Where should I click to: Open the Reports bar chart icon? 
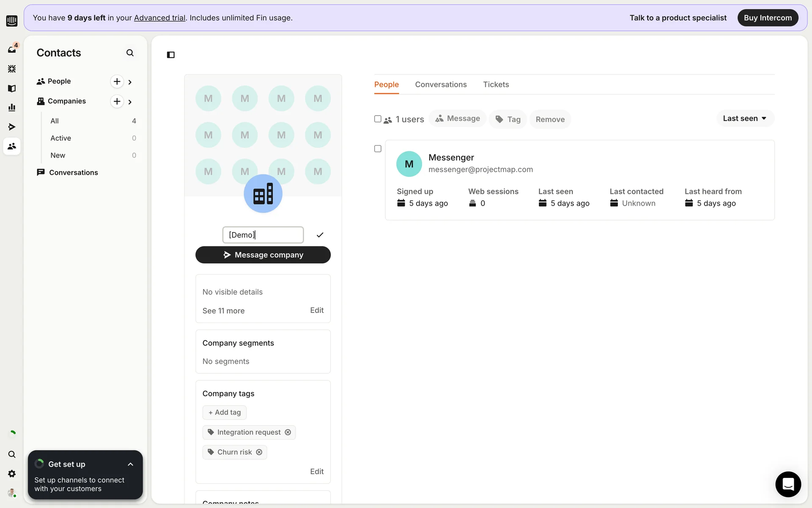pos(11,108)
